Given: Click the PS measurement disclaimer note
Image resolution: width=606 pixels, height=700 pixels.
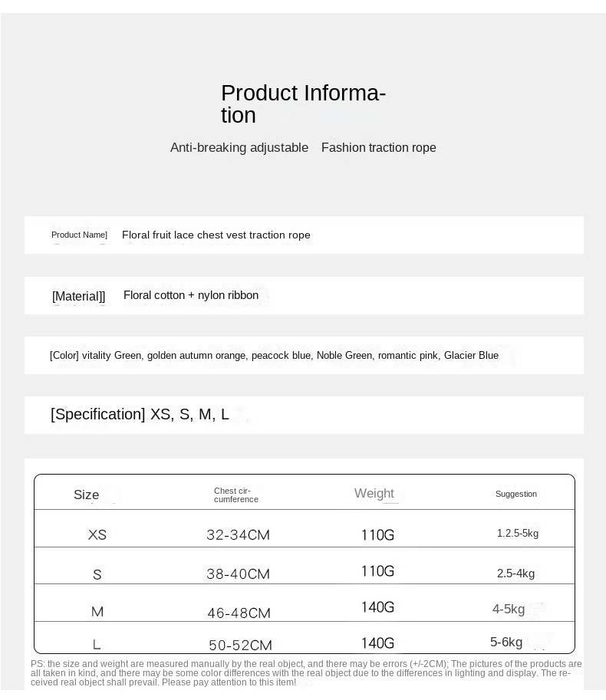Looking at the screenshot, I should (306, 673).
